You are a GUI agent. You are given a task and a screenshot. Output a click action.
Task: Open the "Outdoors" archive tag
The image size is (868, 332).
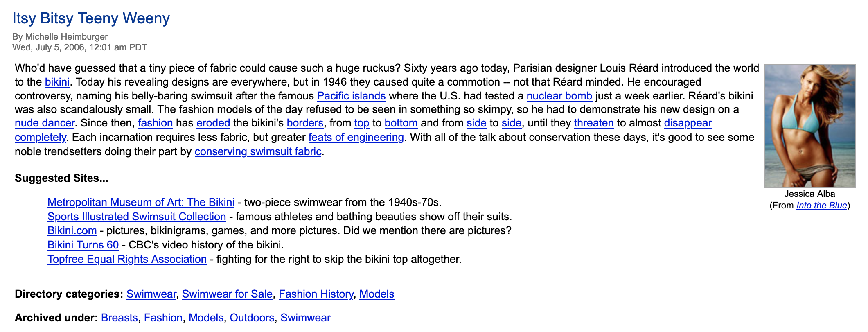point(252,318)
